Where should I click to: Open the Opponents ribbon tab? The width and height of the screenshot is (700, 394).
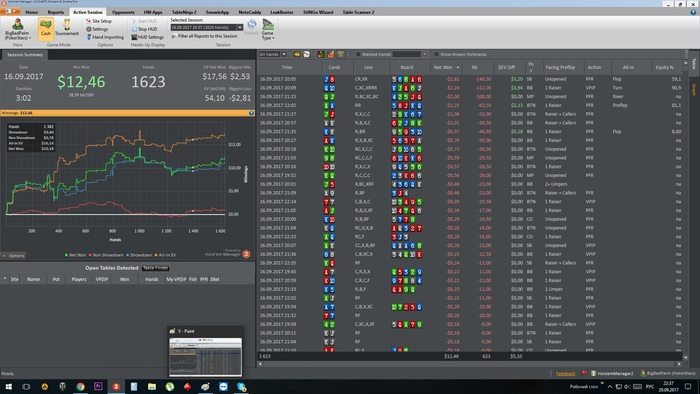(x=123, y=12)
